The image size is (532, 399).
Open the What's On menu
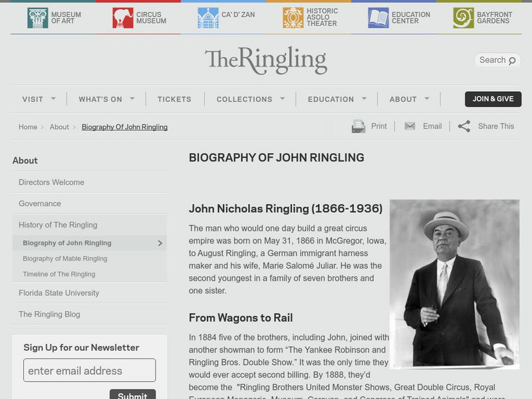[100, 99]
